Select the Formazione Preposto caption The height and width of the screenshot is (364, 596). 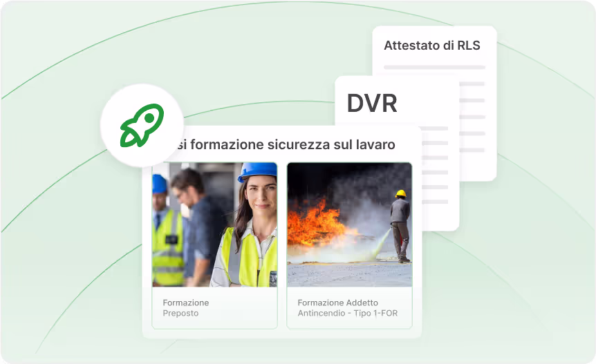(185, 308)
